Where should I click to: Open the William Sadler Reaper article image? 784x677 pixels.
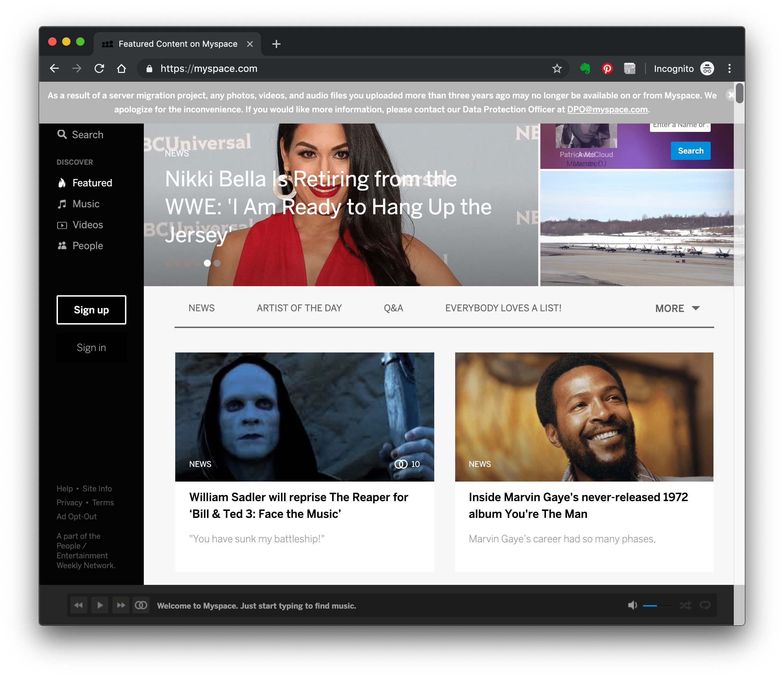(x=305, y=417)
